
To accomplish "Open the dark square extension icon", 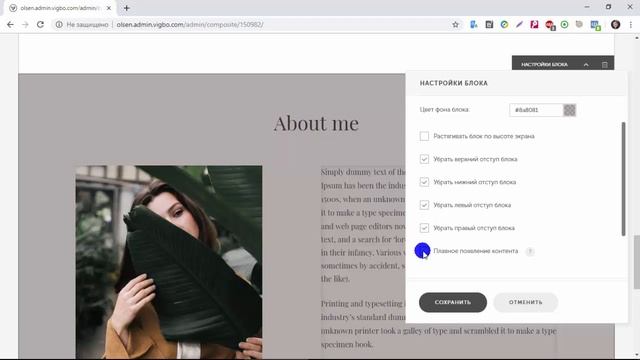I will (x=489, y=24).
